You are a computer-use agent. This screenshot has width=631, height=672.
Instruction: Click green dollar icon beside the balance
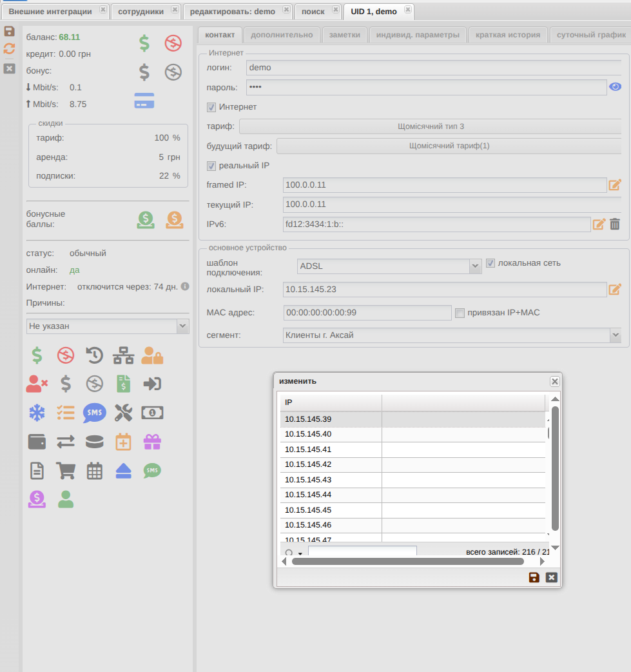[x=144, y=43]
